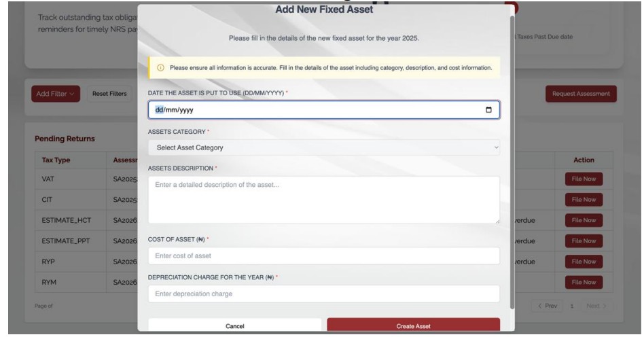Screen dimensions: 644x337
Task: Click File Now for the ESTIMATE_HCT row
Action: pos(584,221)
